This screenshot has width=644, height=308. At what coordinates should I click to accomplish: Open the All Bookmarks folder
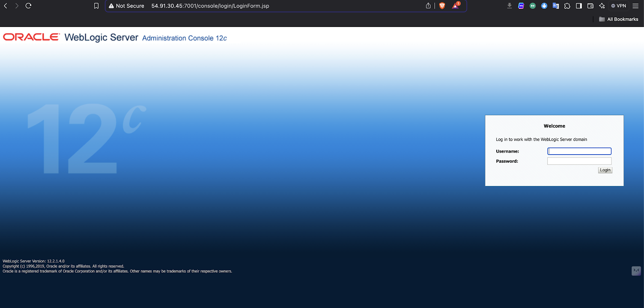click(x=619, y=19)
